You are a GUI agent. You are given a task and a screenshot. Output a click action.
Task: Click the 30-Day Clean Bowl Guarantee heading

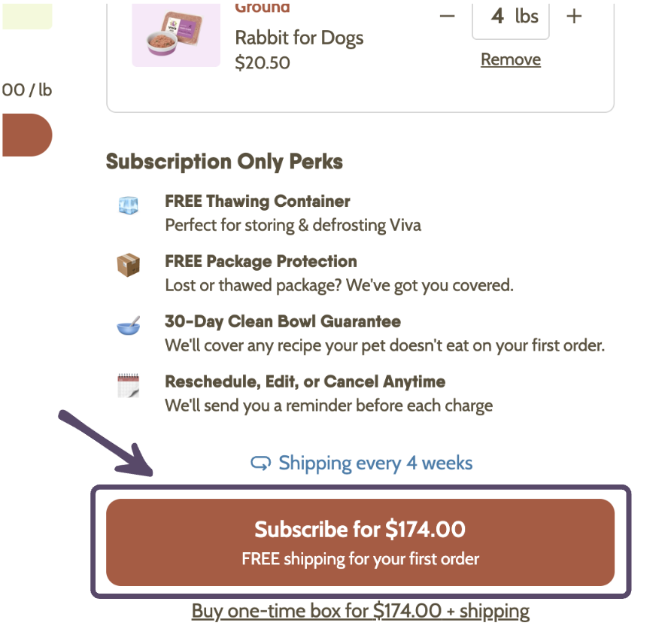283,321
